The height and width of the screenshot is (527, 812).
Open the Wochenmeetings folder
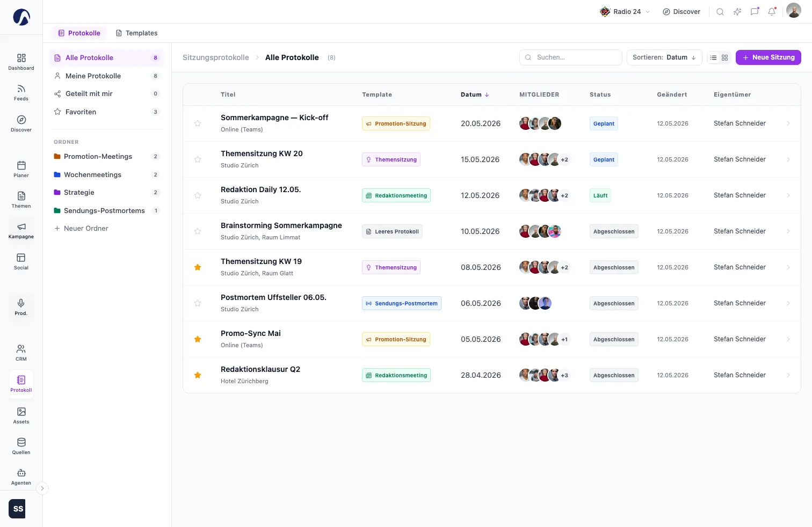click(107, 174)
